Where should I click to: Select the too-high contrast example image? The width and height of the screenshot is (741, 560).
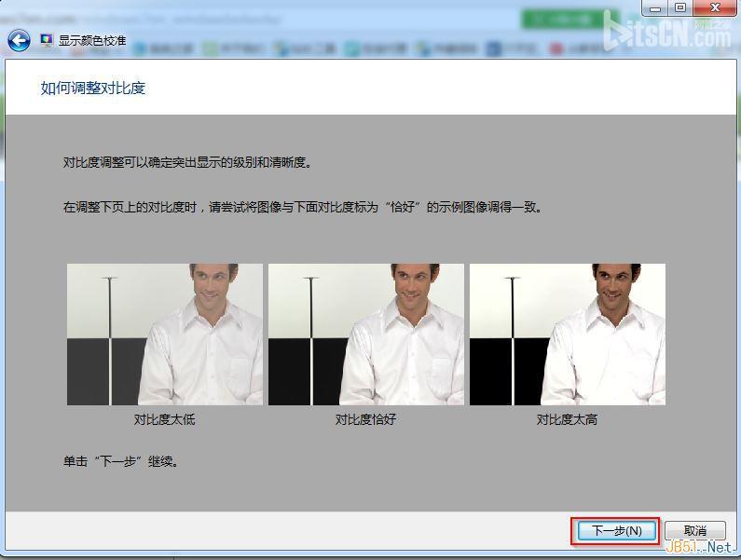tap(567, 335)
